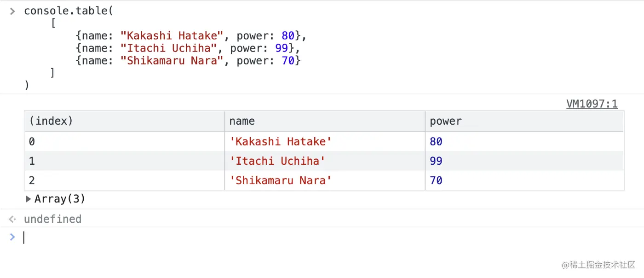The width and height of the screenshot is (644, 278).
Task: Select index 0 row cell
Action: (32, 142)
